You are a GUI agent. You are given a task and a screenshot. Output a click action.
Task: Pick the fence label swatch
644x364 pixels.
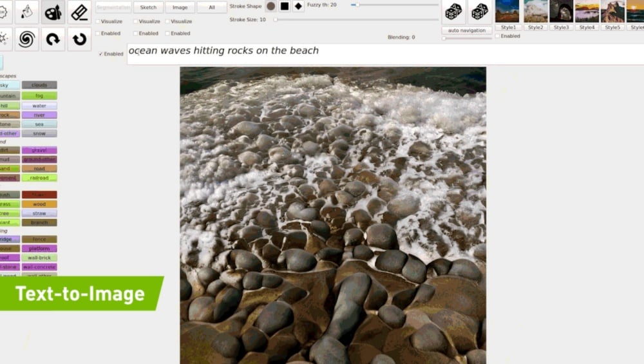coord(39,239)
